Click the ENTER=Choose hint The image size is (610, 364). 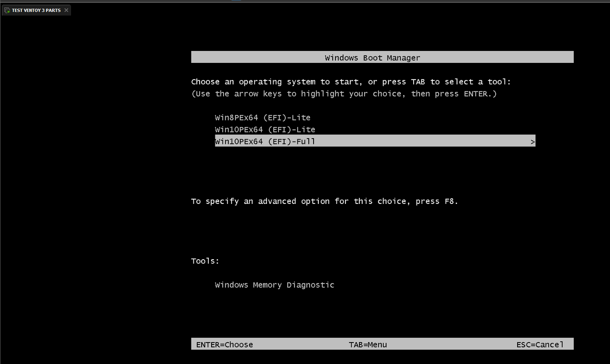(224, 344)
